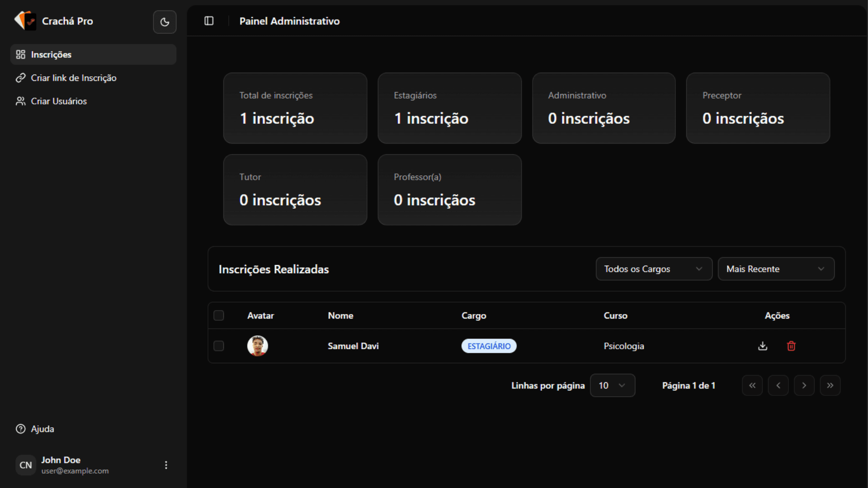Viewport: 868px width, 488px height.
Task: Select the Inscrições sidebar item
Action: 51,55
